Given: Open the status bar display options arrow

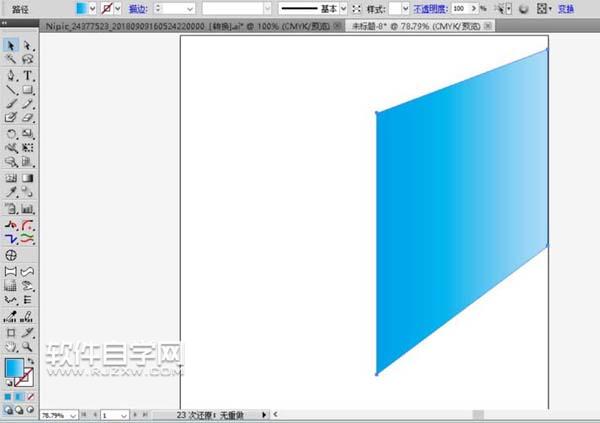Looking at the screenshot, I should [x=264, y=415].
